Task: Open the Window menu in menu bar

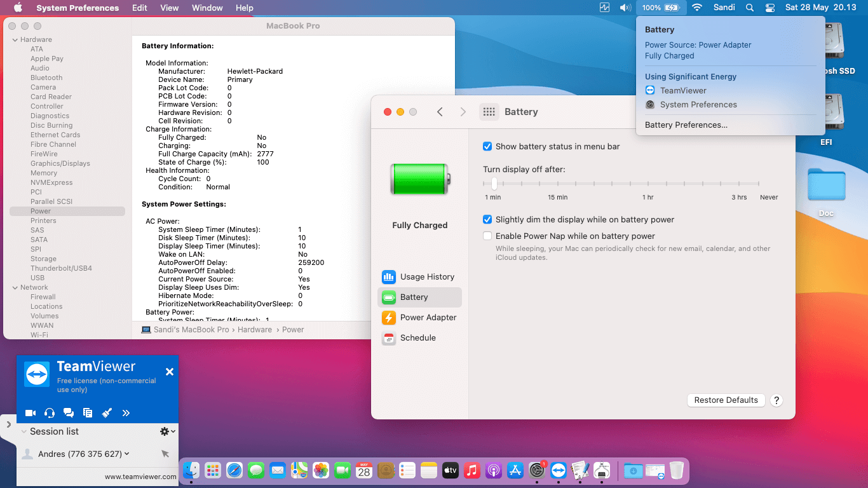Action: 207,8
